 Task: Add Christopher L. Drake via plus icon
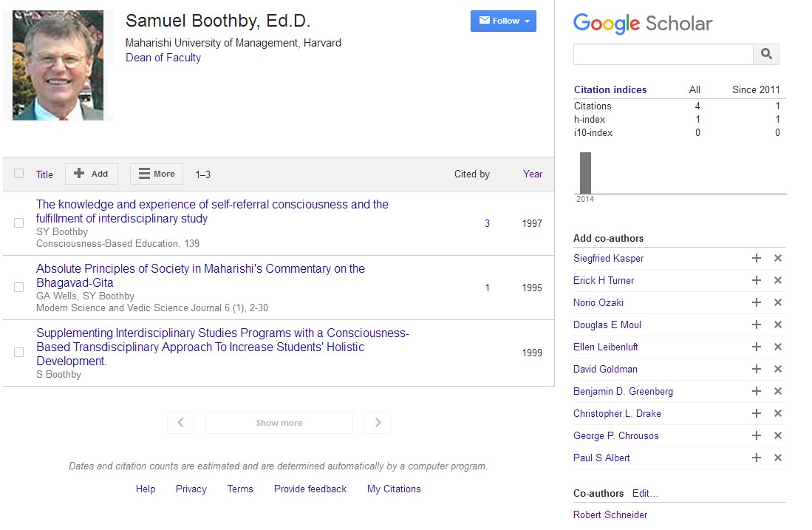tap(756, 413)
